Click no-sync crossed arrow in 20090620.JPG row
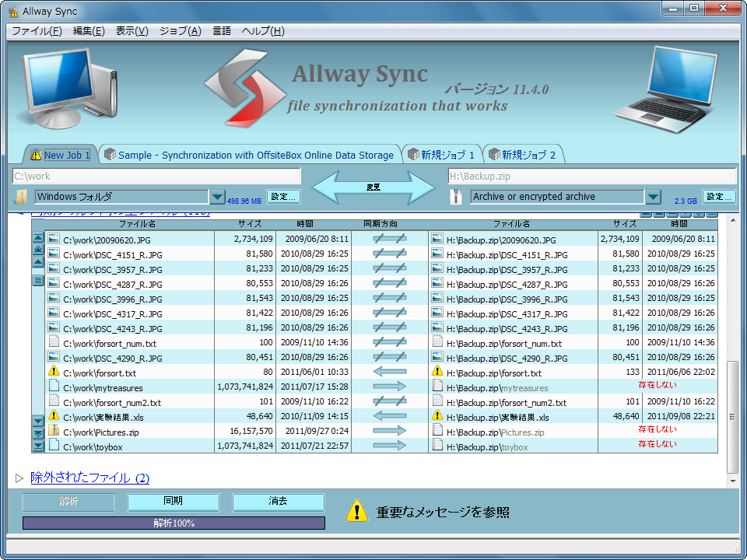The width and height of the screenshot is (747, 560). click(390, 239)
